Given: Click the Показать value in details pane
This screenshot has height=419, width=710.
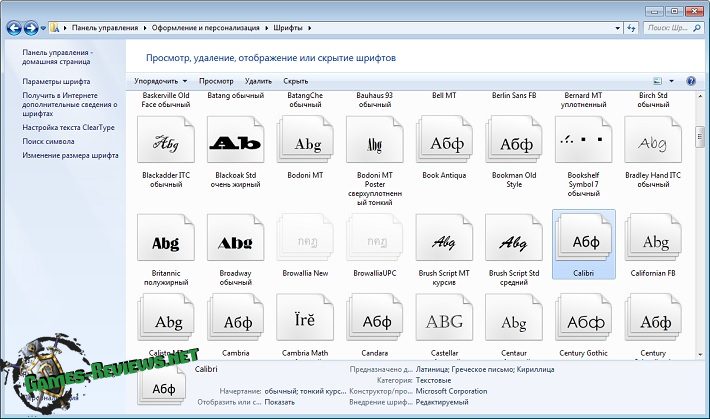Looking at the screenshot, I should [279, 402].
